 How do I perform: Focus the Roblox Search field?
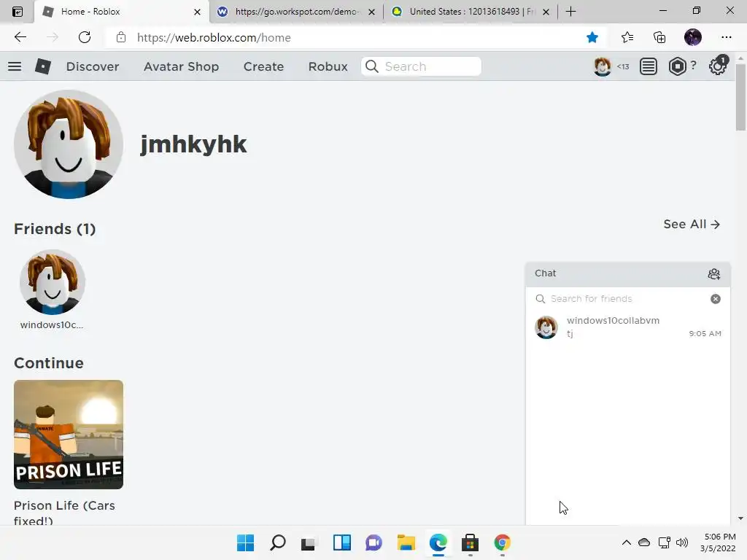coord(421,66)
